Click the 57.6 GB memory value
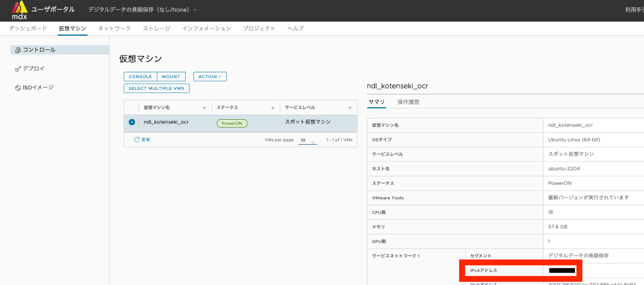644x285 pixels. click(558, 227)
